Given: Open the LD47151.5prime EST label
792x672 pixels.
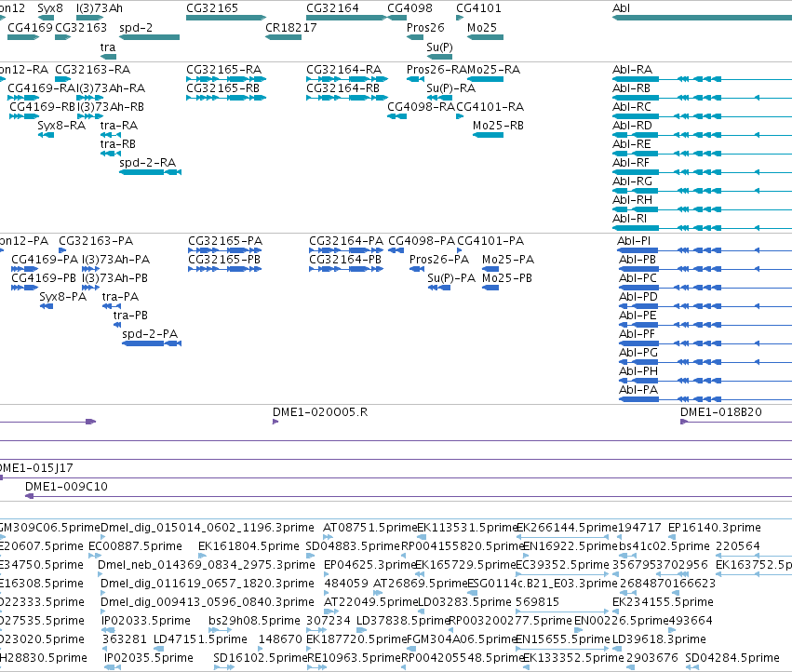Looking at the screenshot, I should (x=200, y=638).
